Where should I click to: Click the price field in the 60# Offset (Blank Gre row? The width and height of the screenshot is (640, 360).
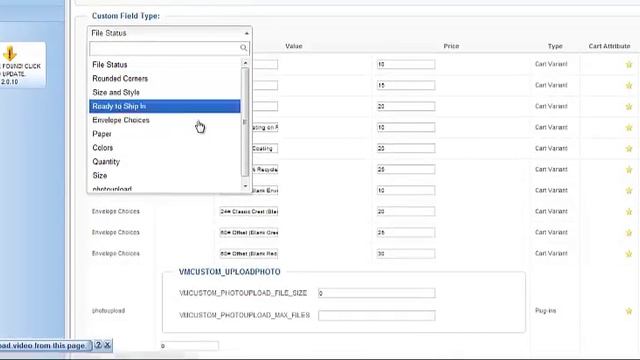(406, 233)
